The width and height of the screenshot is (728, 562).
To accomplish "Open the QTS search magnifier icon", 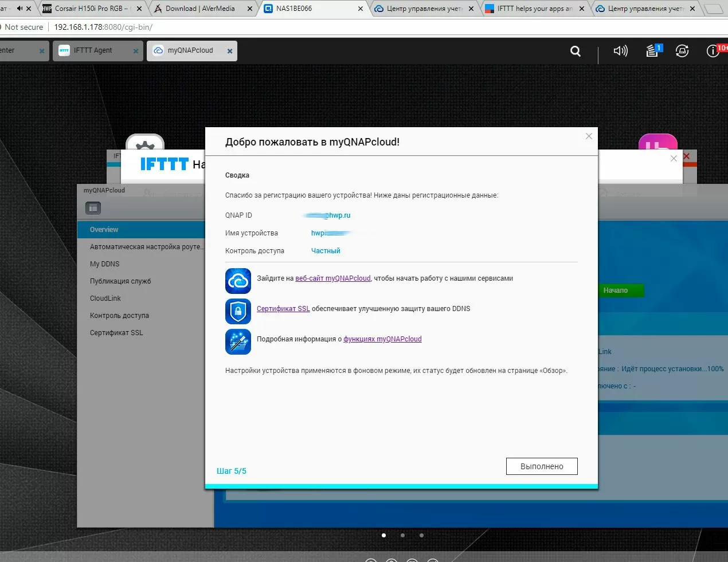I will (x=576, y=51).
